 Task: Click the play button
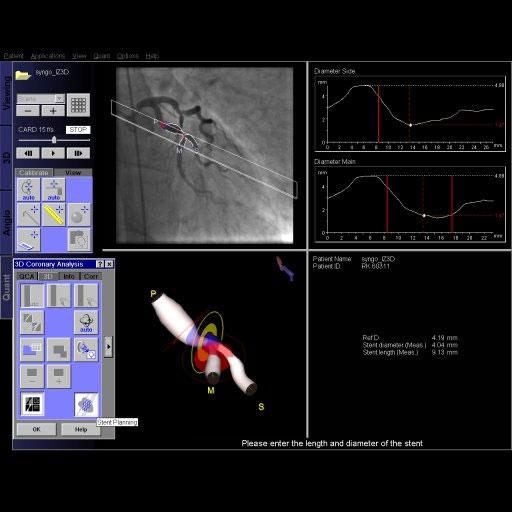click(53, 153)
